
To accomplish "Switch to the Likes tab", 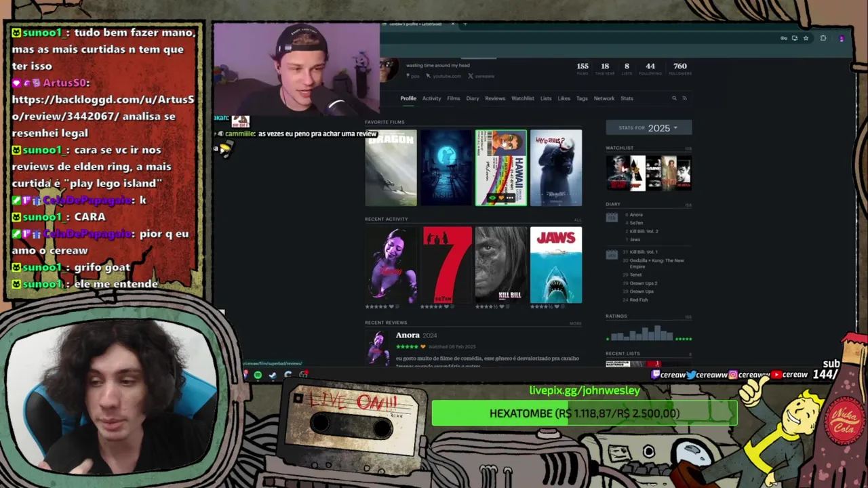I will 564,98.
